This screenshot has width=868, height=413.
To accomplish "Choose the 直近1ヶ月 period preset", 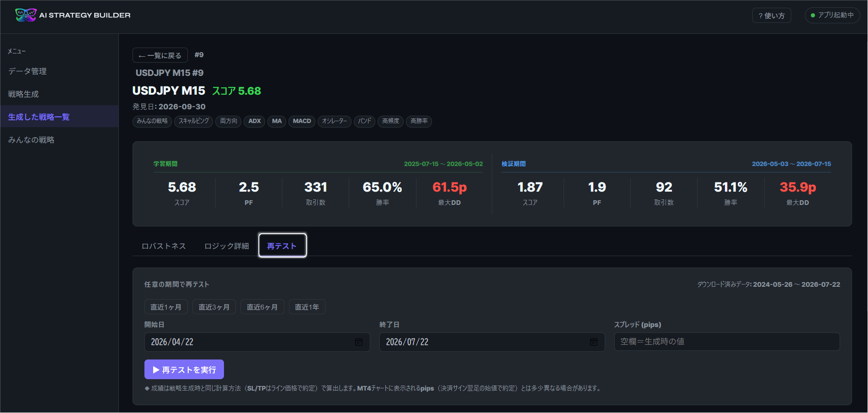I will pos(166,307).
